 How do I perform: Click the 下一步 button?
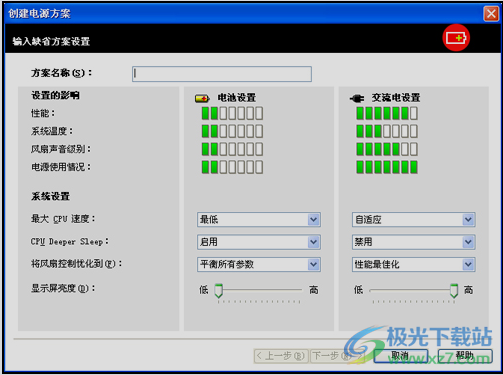(x=337, y=356)
